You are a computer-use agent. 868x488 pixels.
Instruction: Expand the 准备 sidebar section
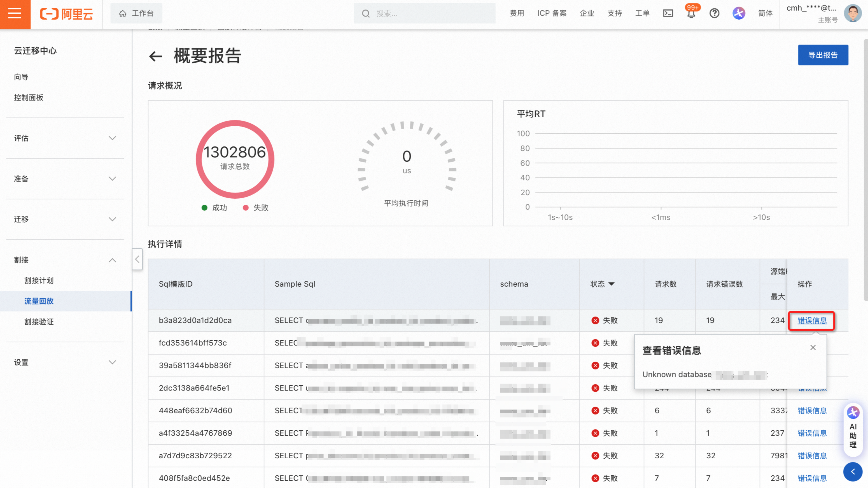tap(65, 179)
